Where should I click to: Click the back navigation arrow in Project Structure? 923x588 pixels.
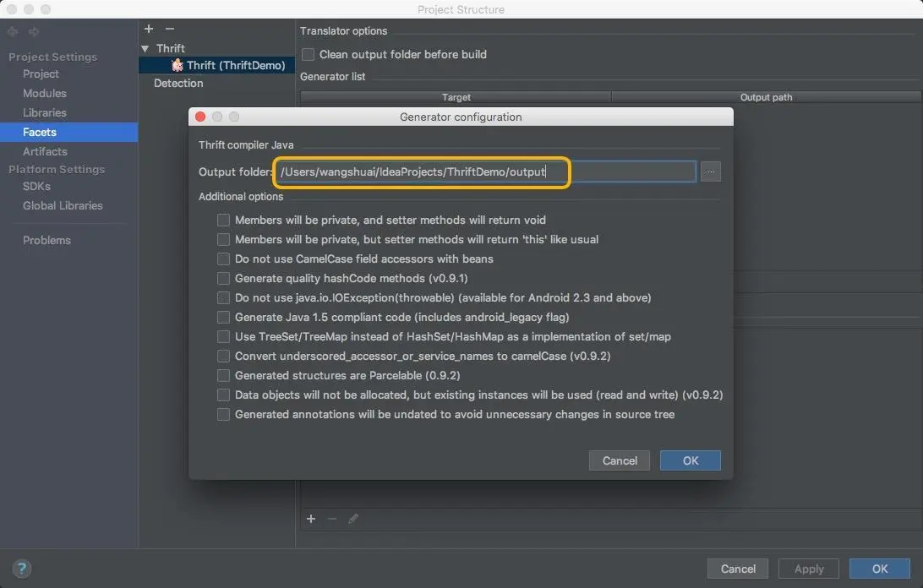(13, 32)
